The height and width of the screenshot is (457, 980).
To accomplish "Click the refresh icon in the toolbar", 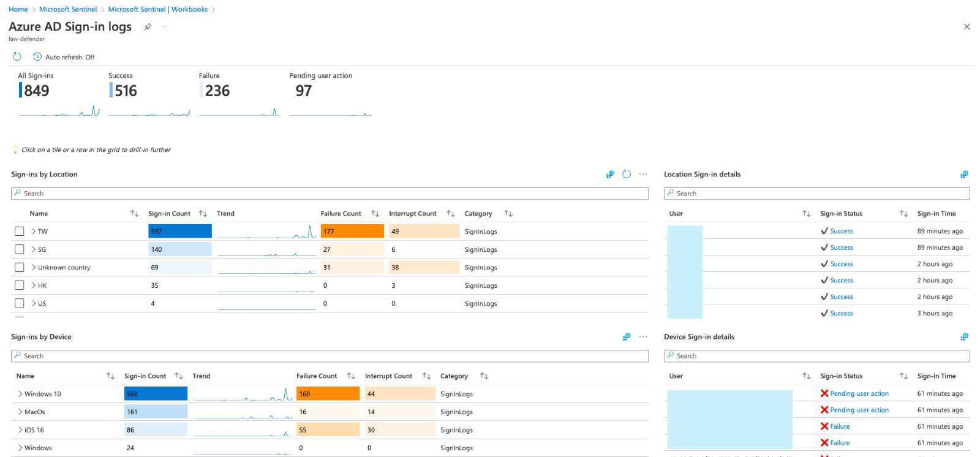I will [x=17, y=56].
